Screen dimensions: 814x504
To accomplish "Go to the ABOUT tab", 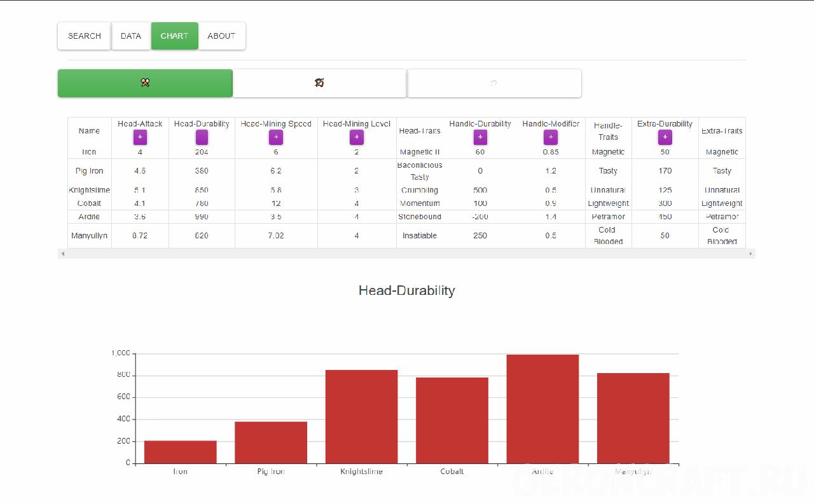I will coord(221,36).
